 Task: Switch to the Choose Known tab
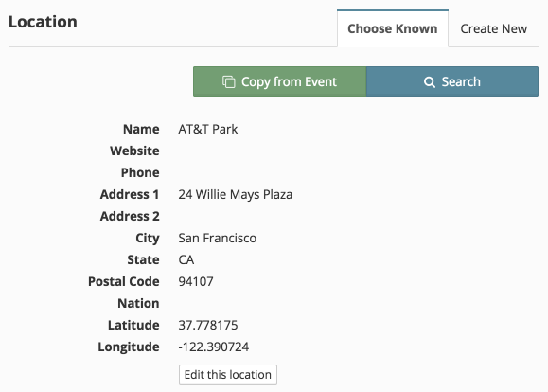click(x=393, y=28)
